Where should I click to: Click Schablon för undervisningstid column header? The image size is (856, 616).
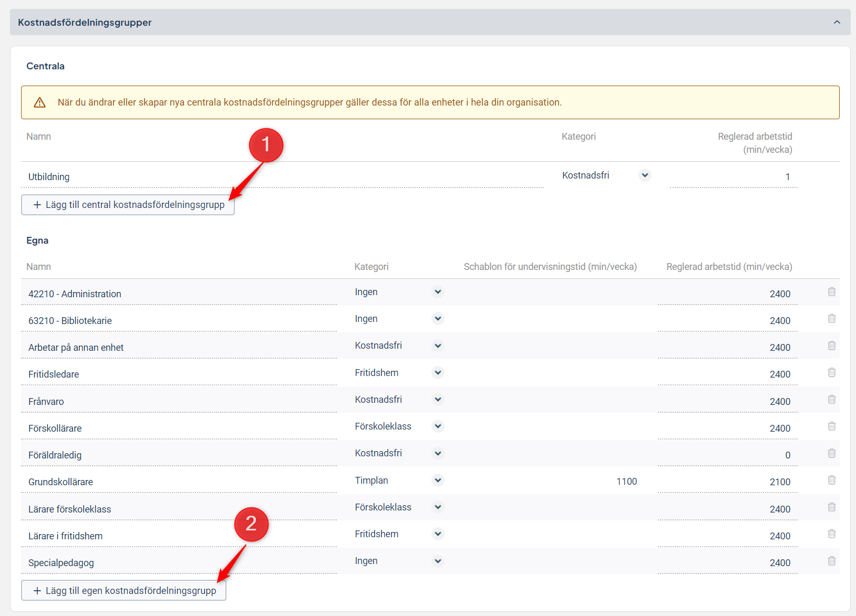[550, 267]
